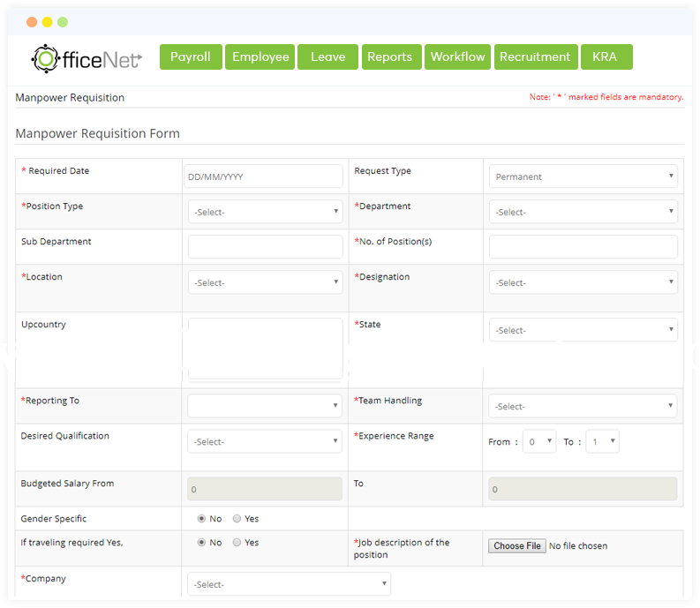The height and width of the screenshot is (608, 700).
Task: Click the 'Upcountry' label
Action: [44, 325]
